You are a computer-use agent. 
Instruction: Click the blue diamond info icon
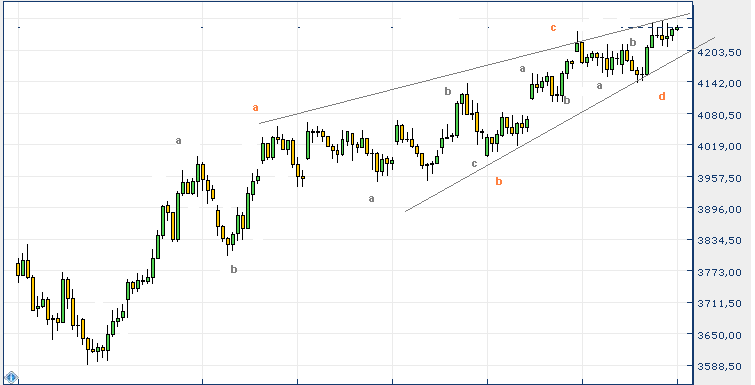click(x=11, y=377)
